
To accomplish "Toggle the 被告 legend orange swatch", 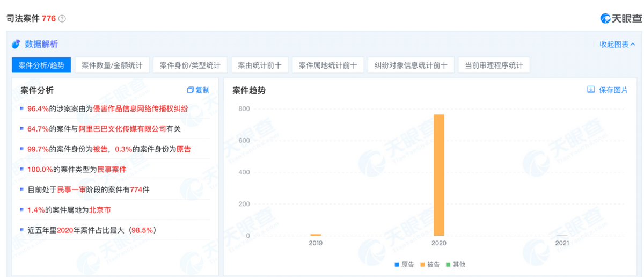I will pyautogui.click(x=422, y=265).
